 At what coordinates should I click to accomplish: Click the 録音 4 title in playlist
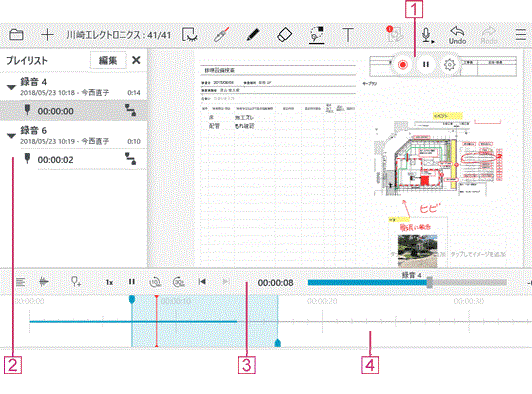(34, 82)
